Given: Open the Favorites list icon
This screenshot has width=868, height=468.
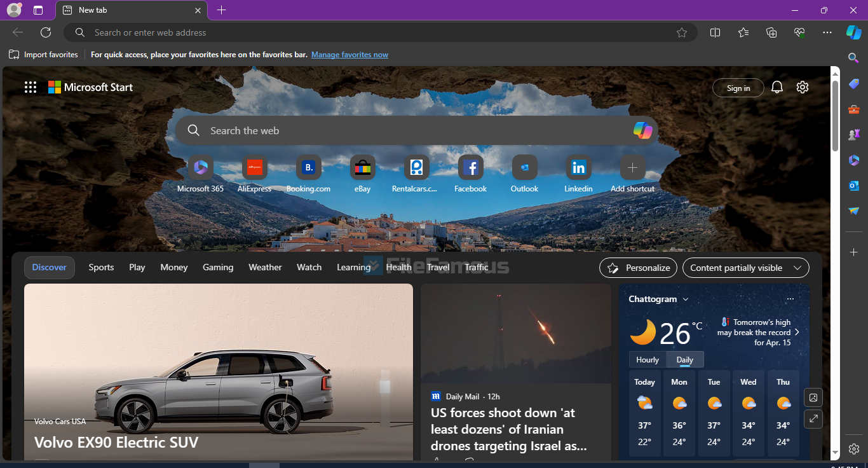Looking at the screenshot, I should click(x=743, y=32).
